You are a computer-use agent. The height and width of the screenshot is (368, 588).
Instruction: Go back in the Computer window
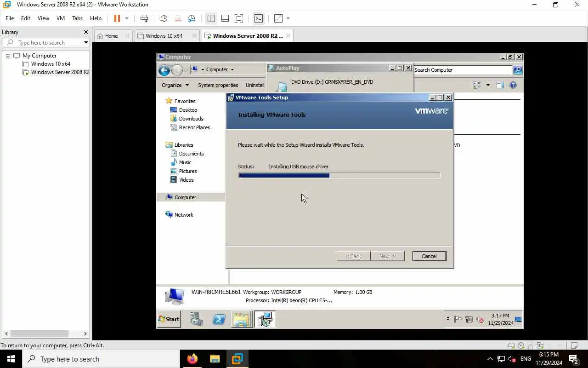point(164,70)
